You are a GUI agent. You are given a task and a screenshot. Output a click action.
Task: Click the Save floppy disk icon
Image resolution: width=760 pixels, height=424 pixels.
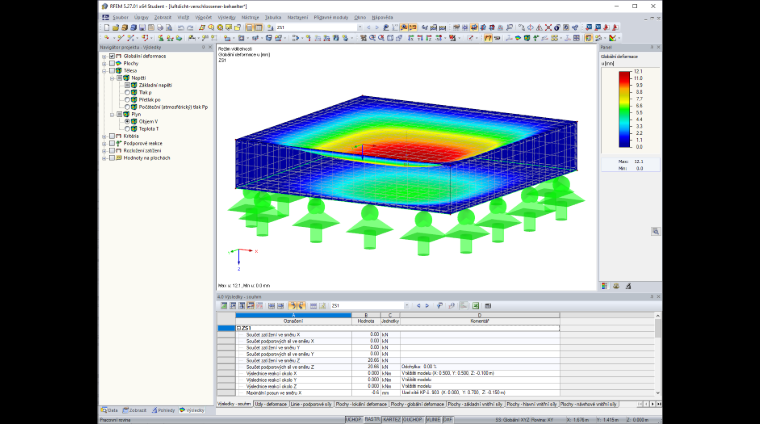(x=142, y=28)
